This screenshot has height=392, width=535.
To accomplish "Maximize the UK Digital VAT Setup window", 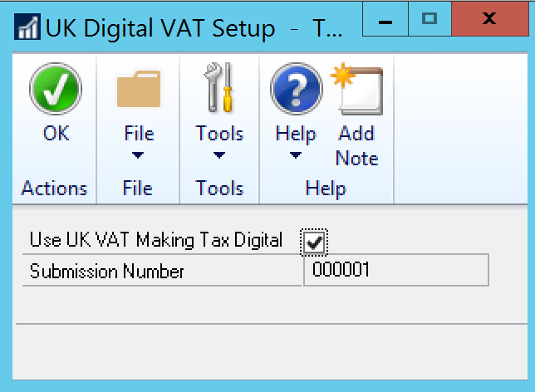I will [429, 19].
